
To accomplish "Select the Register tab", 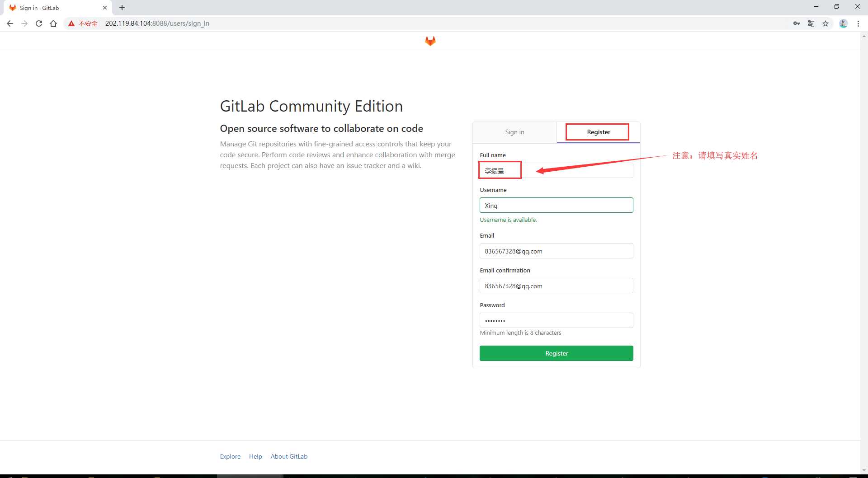I will coord(598,132).
